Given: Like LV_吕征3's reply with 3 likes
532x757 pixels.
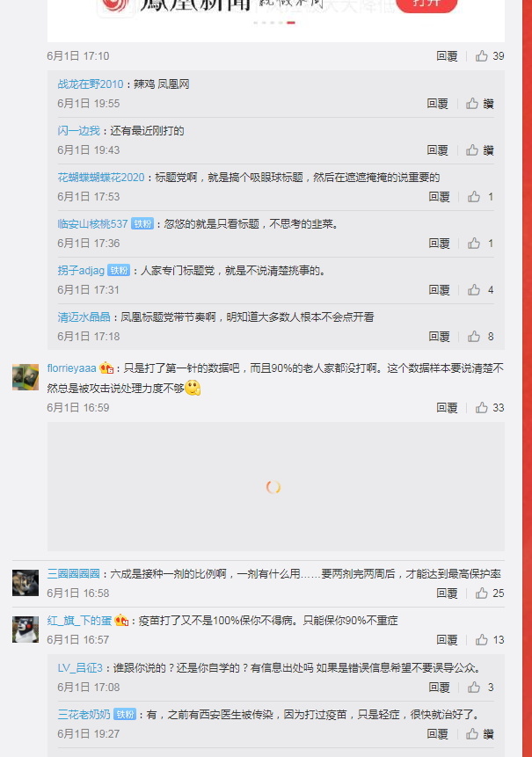Looking at the screenshot, I should pos(481,688).
